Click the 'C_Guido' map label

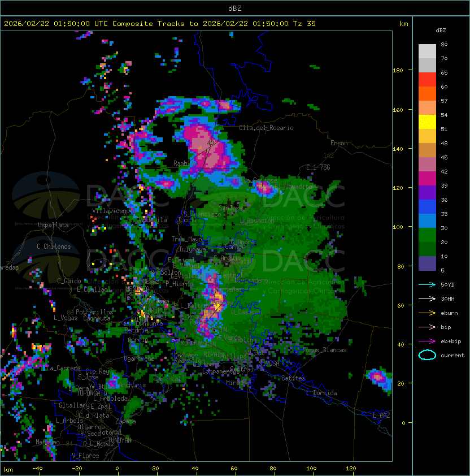[69, 281]
